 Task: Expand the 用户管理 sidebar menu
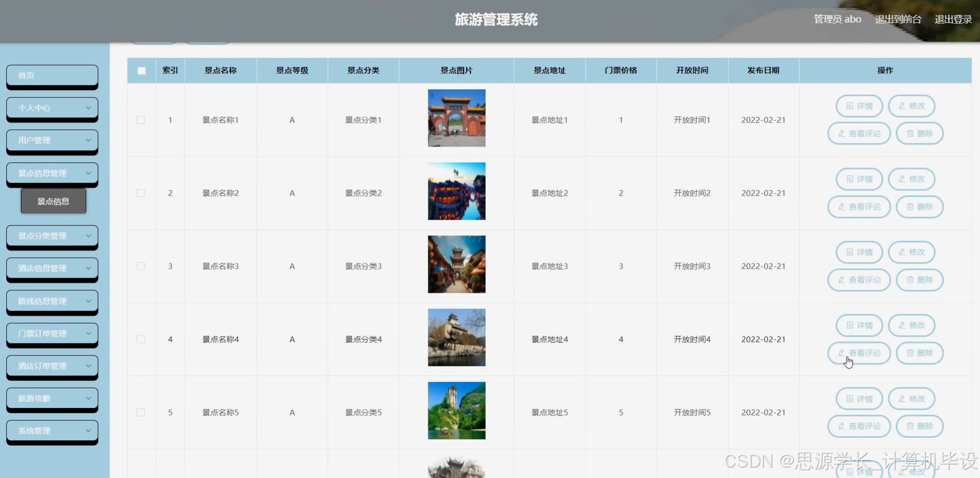point(52,140)
